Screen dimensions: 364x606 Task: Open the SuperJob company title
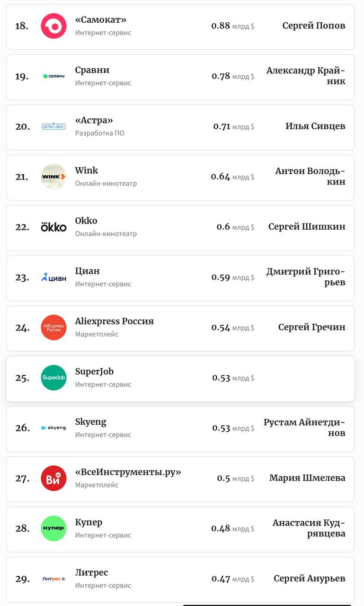pyautogui.click(x=94, y=372)
